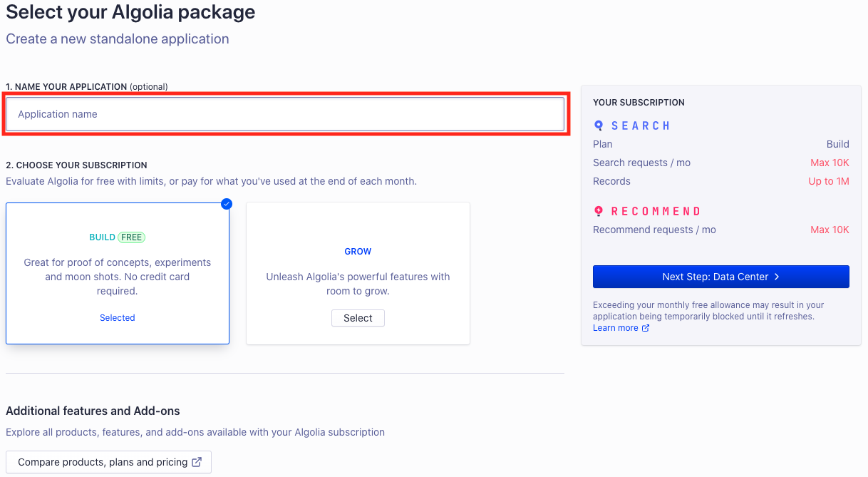868x477 pixels.
Task: Click Create a new standalone application subtitle
Action: [118, 39]
